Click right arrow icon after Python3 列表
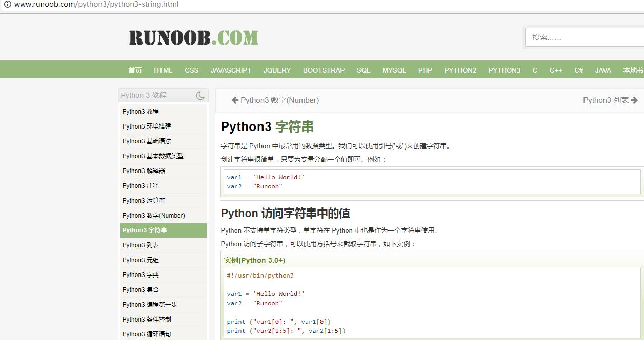Image resolution: width=644 pixels, height=340 pixels. click(x=634, y=100)
